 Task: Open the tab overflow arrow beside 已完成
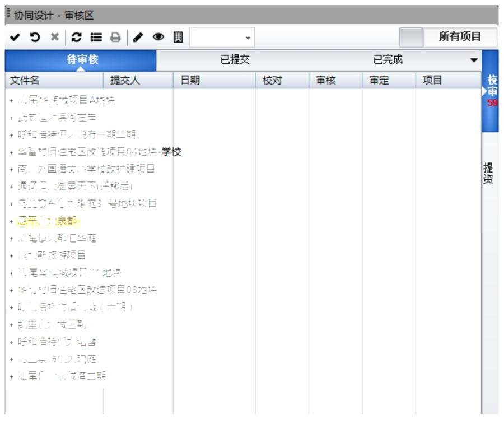click(474, 60)
